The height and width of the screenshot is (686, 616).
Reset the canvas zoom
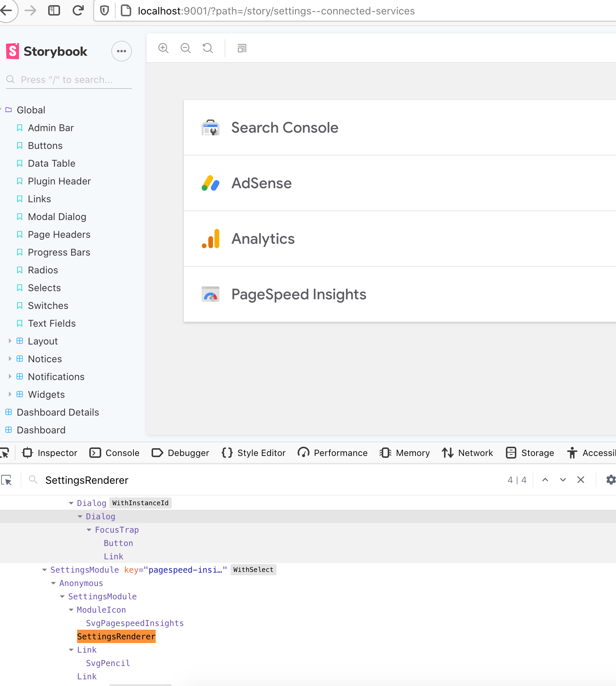click(x=208, y=48)
